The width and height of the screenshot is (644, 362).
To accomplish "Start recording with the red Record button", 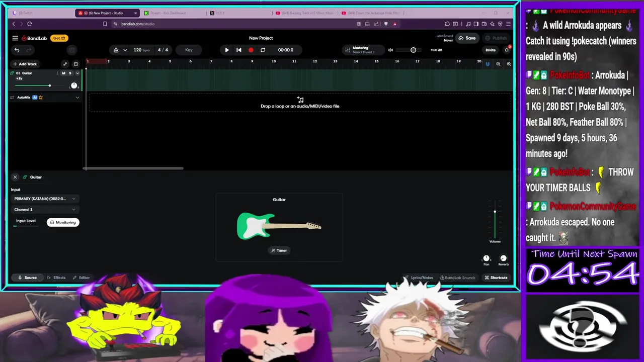I will 251,50.
